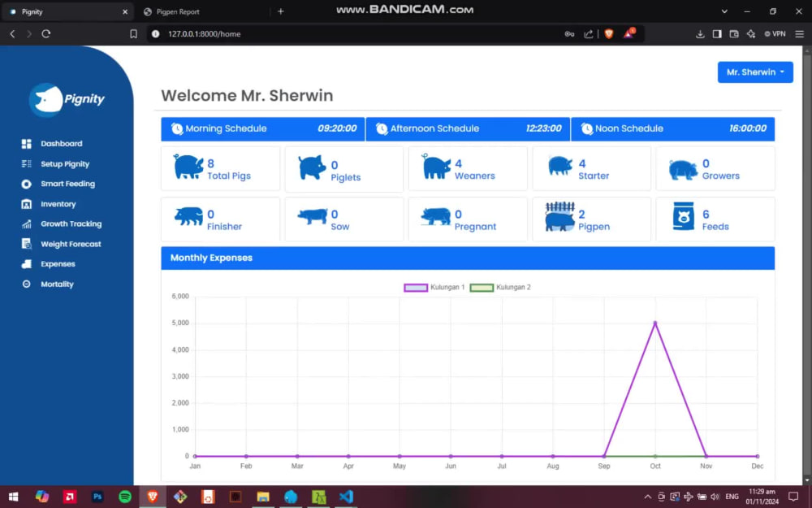Click the Pigpen count label
This screenshot has height=508, width=812.
click(594, 227)
